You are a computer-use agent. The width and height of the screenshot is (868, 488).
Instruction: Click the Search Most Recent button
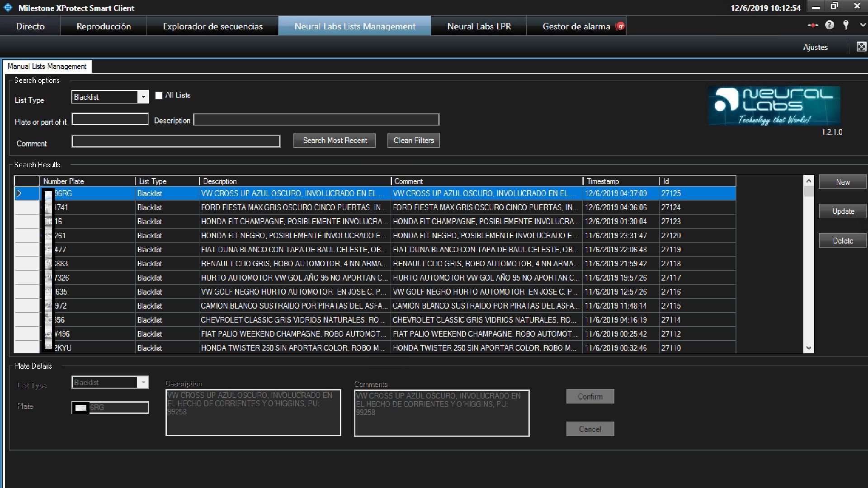pos(335,141)
